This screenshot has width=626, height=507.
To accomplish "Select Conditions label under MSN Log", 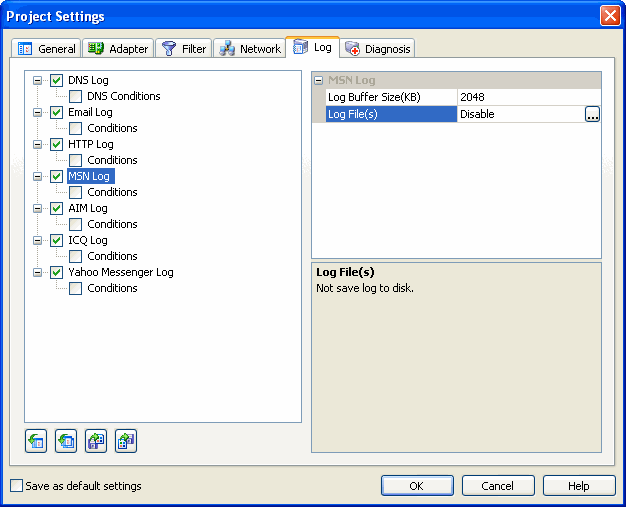I will pyautogui.click(x=112, y=192).
